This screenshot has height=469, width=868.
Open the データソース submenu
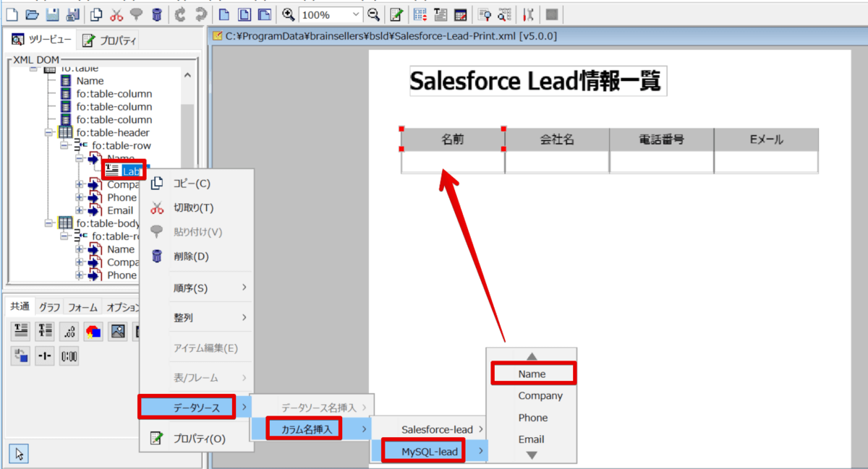click(x=197, y=408)
